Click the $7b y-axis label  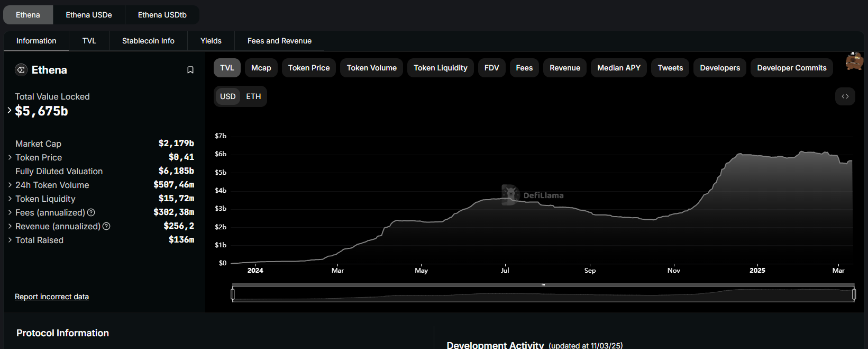[x=221, y=136]
